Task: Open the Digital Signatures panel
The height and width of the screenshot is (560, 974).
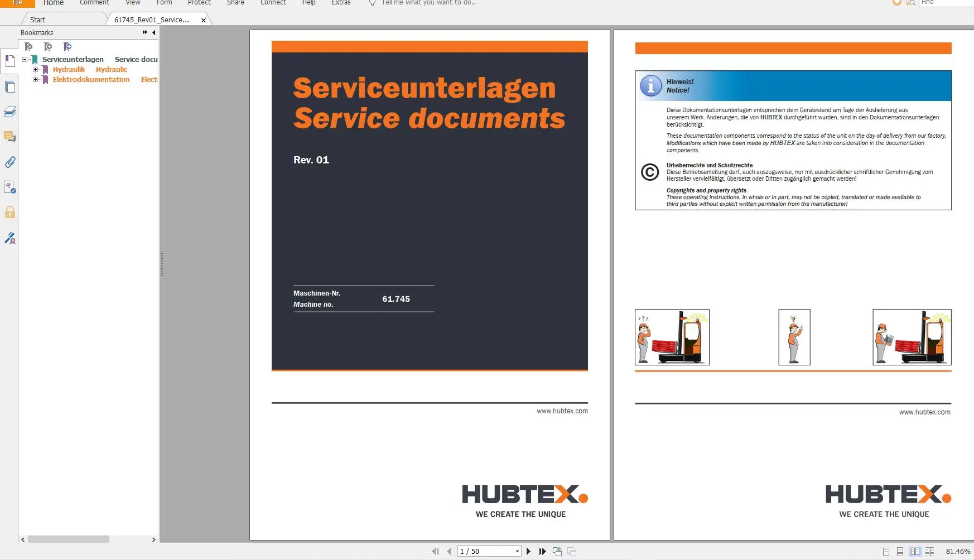Action: click(x=9, y=238)
